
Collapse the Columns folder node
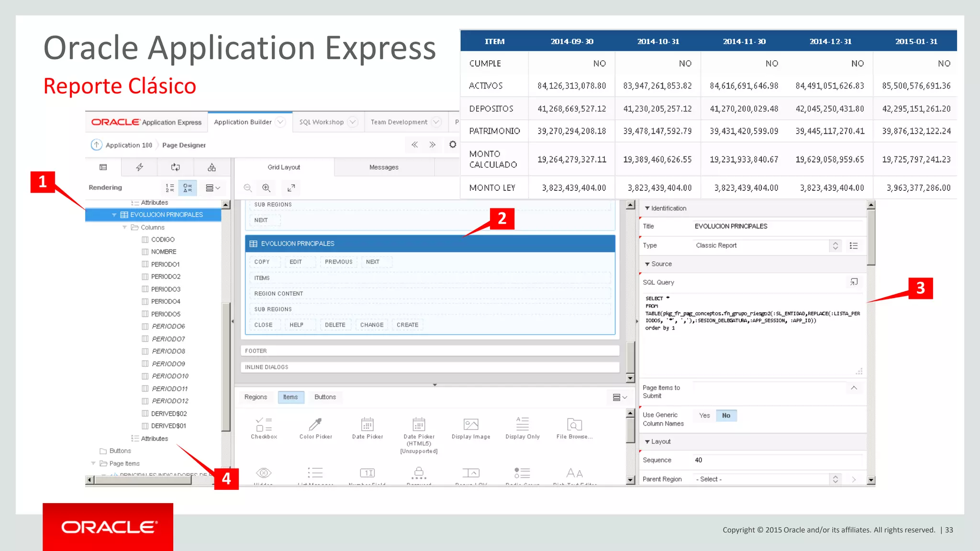(124, 227)
